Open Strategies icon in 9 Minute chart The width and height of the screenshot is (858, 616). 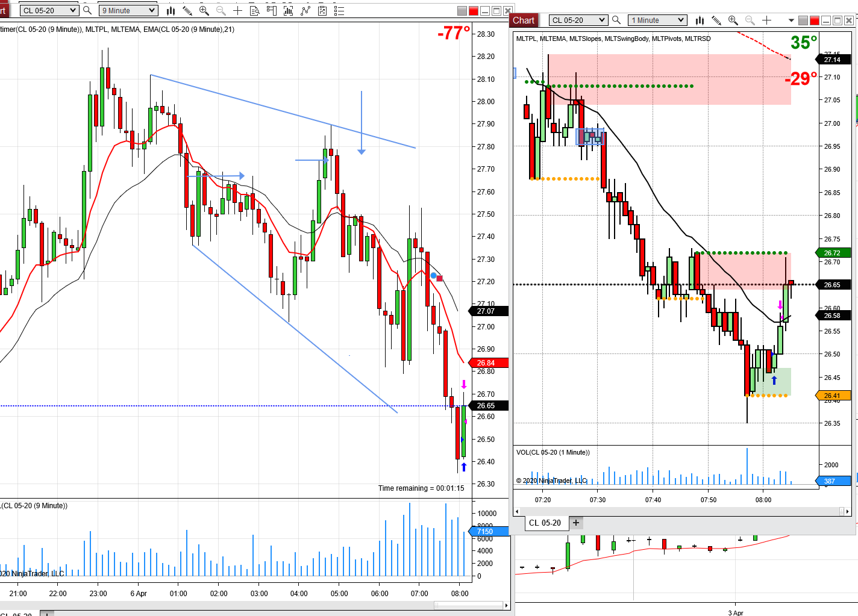tap(305, 10)
